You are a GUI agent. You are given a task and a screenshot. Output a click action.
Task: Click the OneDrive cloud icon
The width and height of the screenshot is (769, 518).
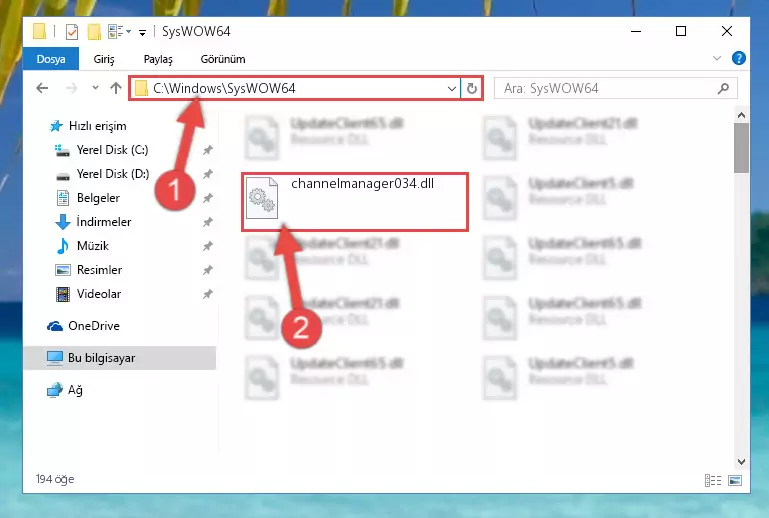(55, 326)
